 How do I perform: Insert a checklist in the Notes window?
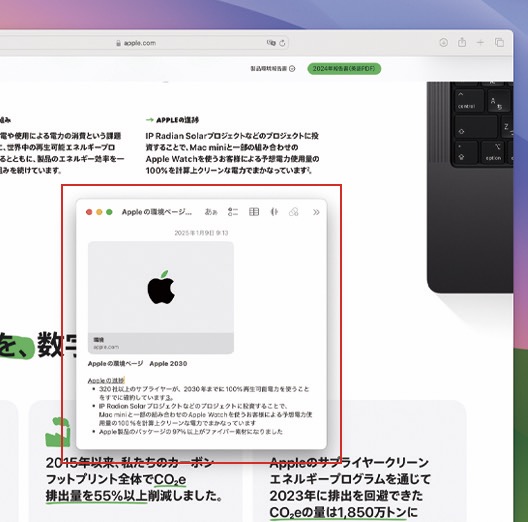click(233, 211)
